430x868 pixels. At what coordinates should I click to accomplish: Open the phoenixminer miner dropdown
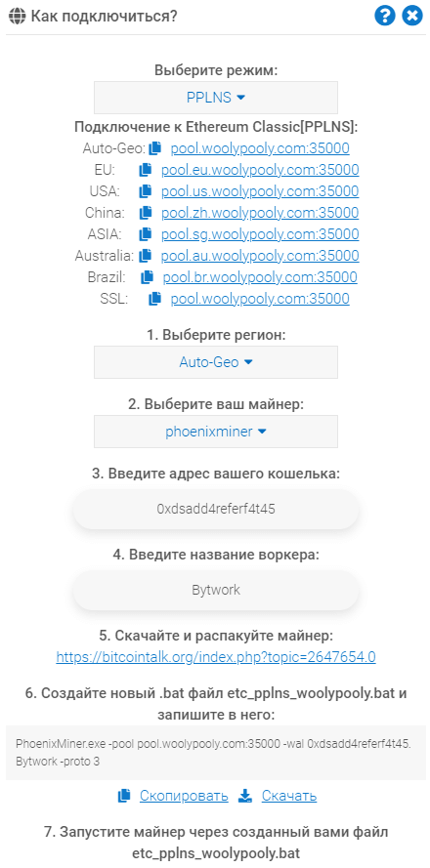[x=216, y=432]
